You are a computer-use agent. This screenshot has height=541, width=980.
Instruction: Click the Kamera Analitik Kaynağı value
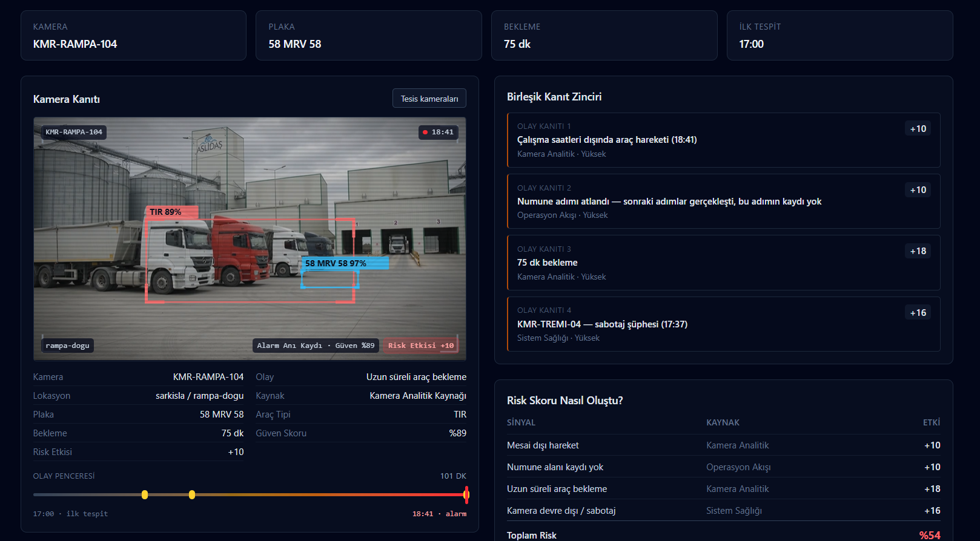[418, 396]
